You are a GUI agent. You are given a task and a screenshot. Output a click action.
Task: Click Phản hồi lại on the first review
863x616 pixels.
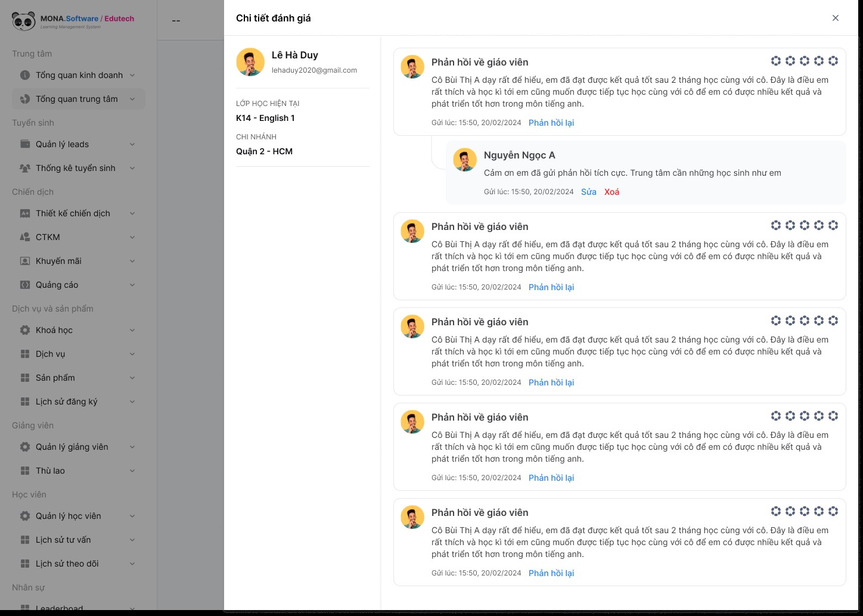coord(551,123)
